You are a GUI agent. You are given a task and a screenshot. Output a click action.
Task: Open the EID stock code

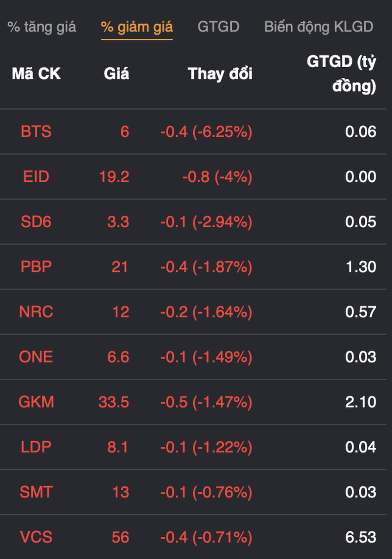tap(36, 177)
